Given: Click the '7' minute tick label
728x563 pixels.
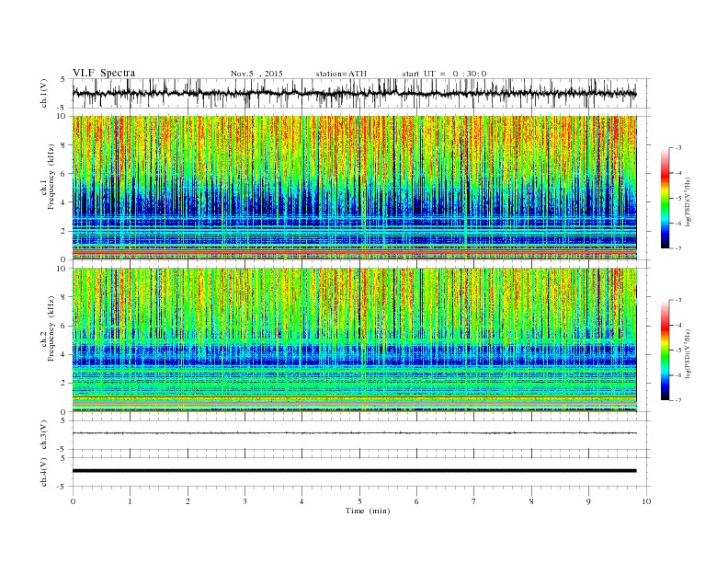Looking at the screenshot, I should click(474, 501).
